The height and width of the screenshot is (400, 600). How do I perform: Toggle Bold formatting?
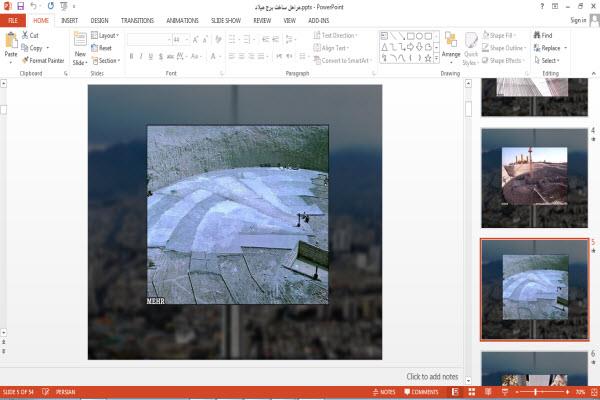(x=131, y=57)
